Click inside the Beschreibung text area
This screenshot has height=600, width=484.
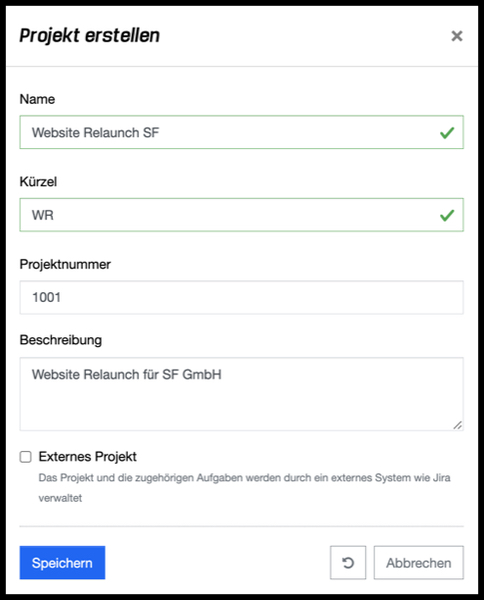(241, 394)
